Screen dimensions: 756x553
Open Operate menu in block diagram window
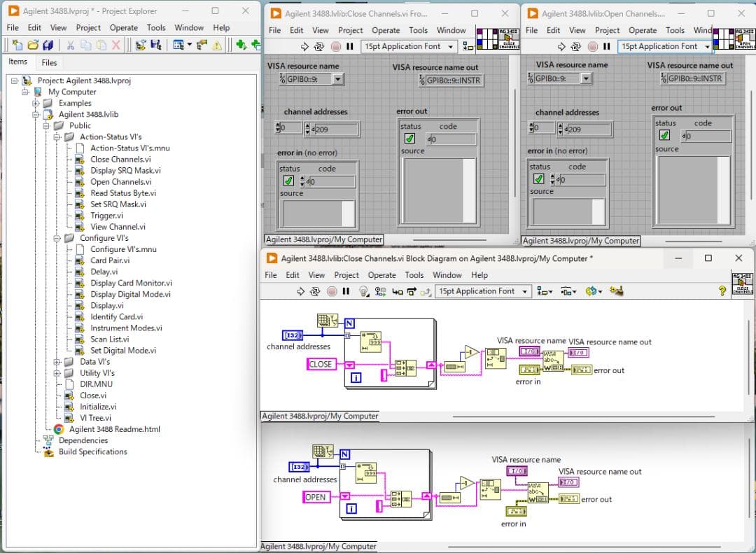pyautogui.click(x=381, y=275)
